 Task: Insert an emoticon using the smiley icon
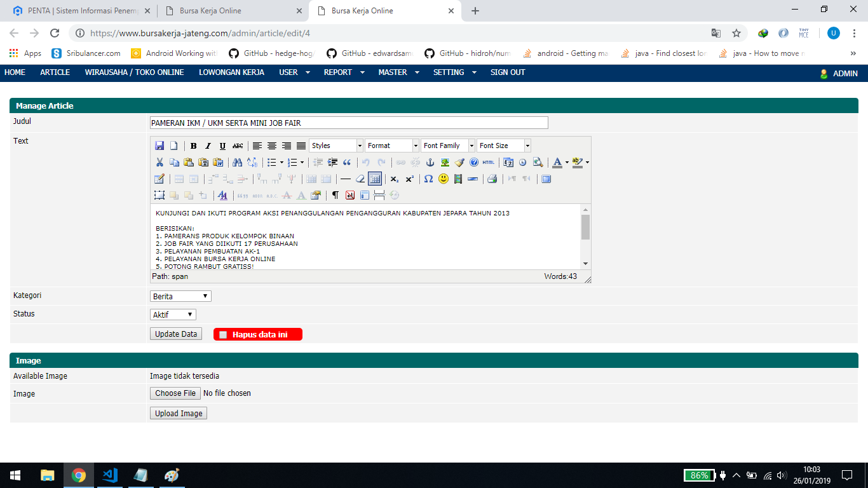tap(443, 179)
